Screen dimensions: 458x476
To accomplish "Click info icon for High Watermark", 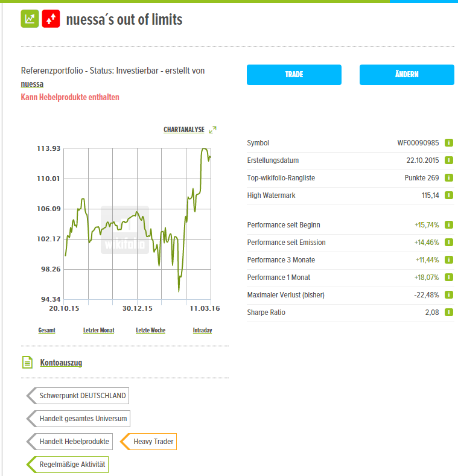I will (448, 195).
